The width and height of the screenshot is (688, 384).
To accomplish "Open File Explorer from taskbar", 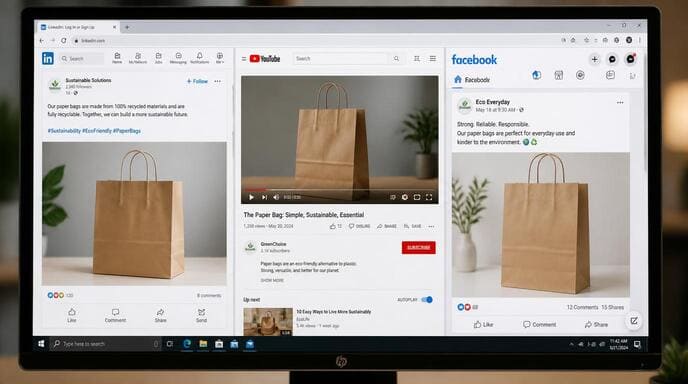I will point(203,344).
